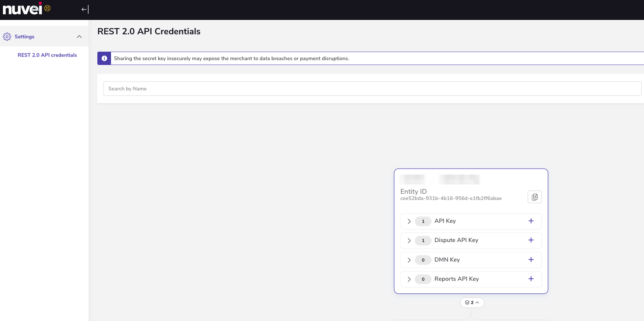Image resolution: width=644 pixels, height=321 pixels.
Task: Add a new Dispute API Key
Action: (531, 240)
